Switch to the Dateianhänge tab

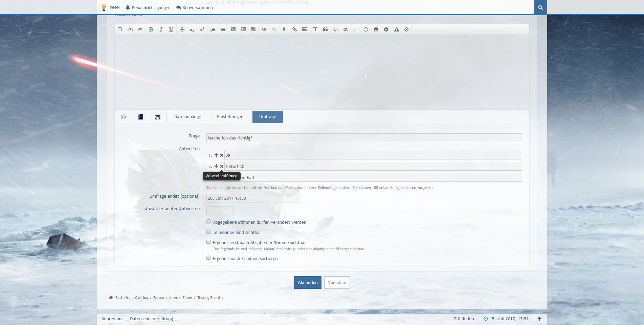[187, 117]
